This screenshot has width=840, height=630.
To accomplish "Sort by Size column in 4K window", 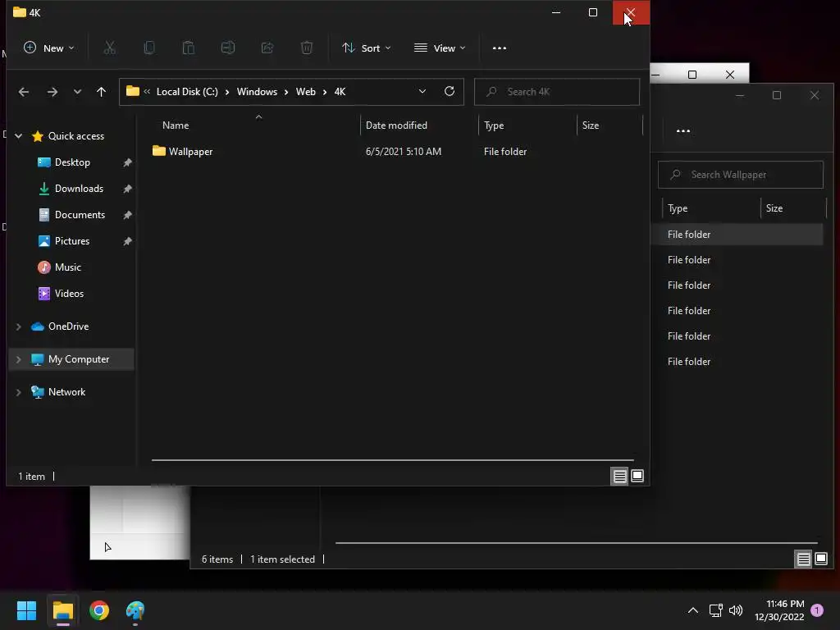I will 591,126.
